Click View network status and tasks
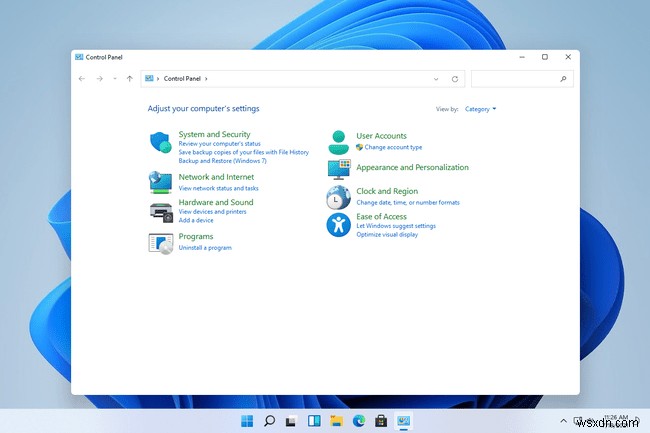This screenshot has width=650, height=433. [x=218, y=188]
